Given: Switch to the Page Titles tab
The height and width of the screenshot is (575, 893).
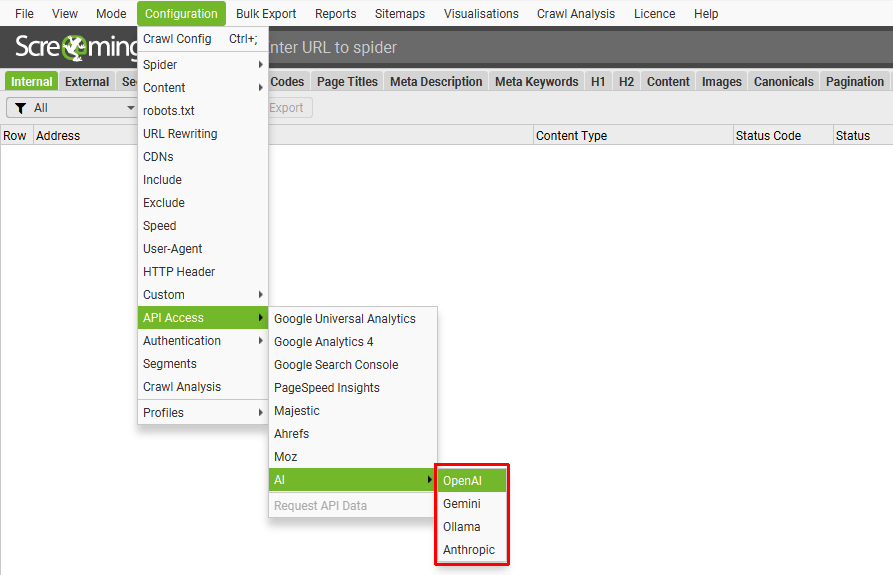Looking at the screenshot, I should pos(347,81).
